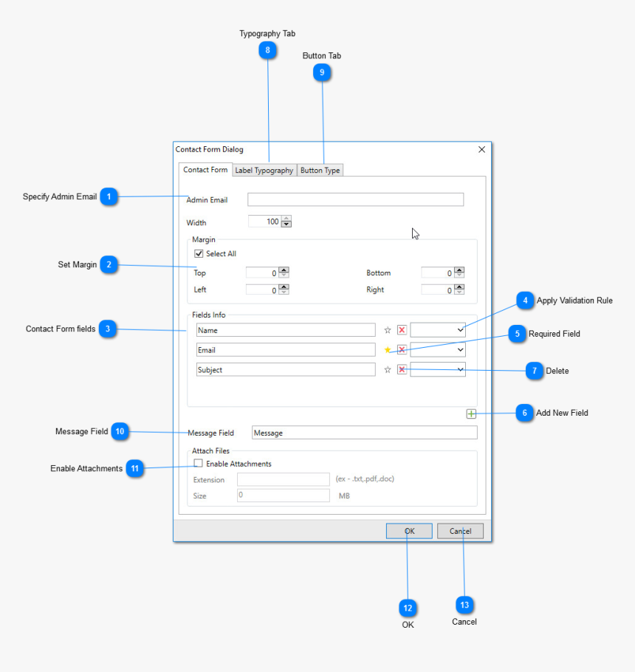This screenshot has width=635, height=672.
Task: Increase Top margin with up arrow
Action: point(284,270)
